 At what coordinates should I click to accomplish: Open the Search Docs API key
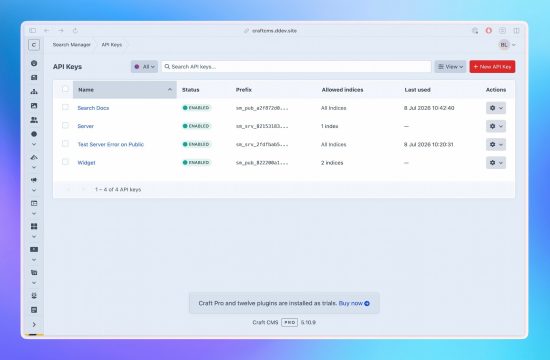click(x=93, y=108)
